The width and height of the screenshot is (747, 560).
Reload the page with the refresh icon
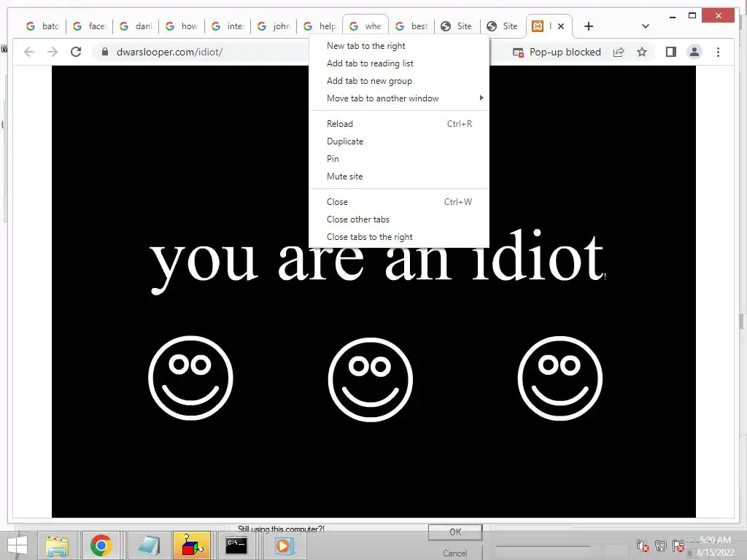point(76,52)
